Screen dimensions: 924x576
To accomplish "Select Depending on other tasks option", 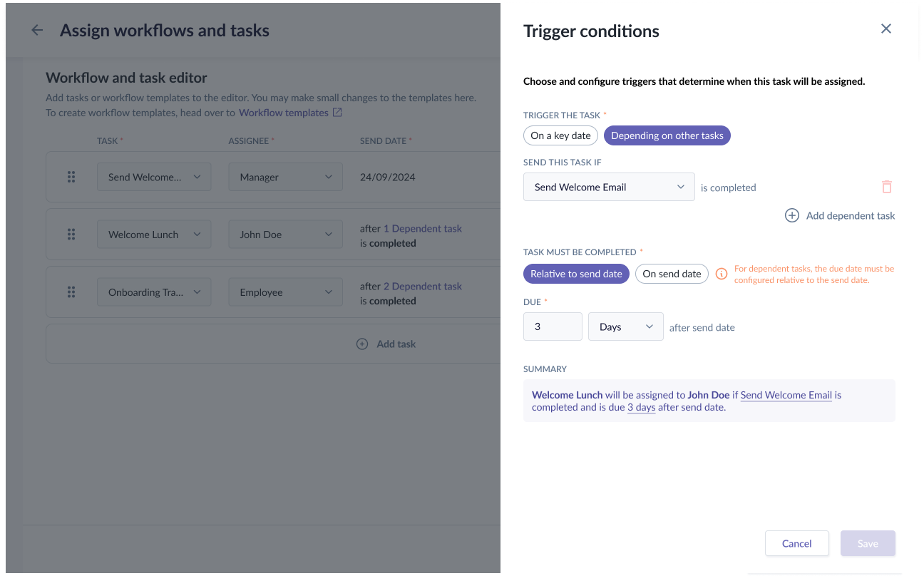I will (667, 135).
